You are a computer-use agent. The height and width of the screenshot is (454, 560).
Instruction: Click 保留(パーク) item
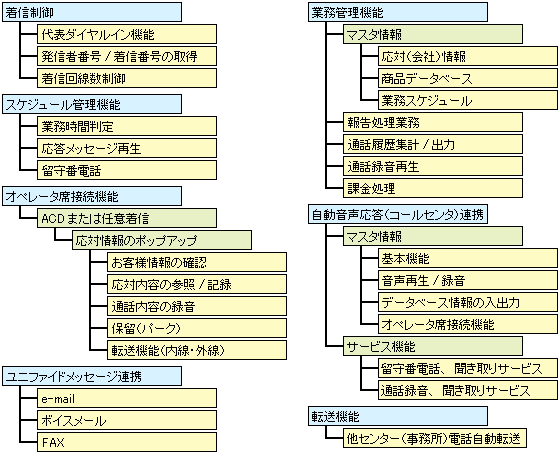pos(197,328)
